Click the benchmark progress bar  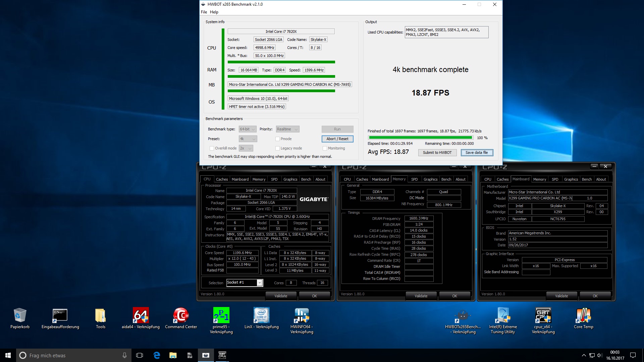[x=421, y=138]
